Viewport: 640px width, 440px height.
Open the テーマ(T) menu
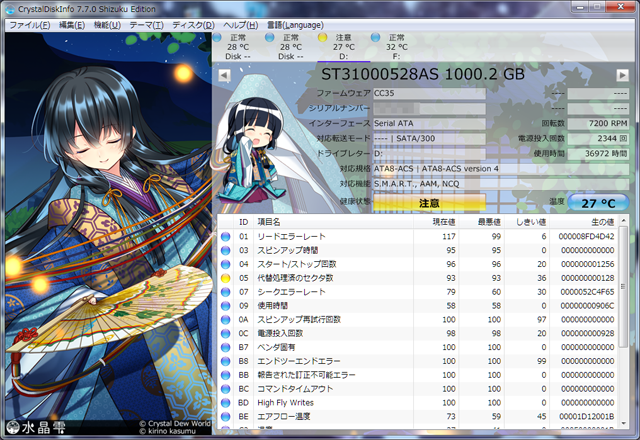146,25
